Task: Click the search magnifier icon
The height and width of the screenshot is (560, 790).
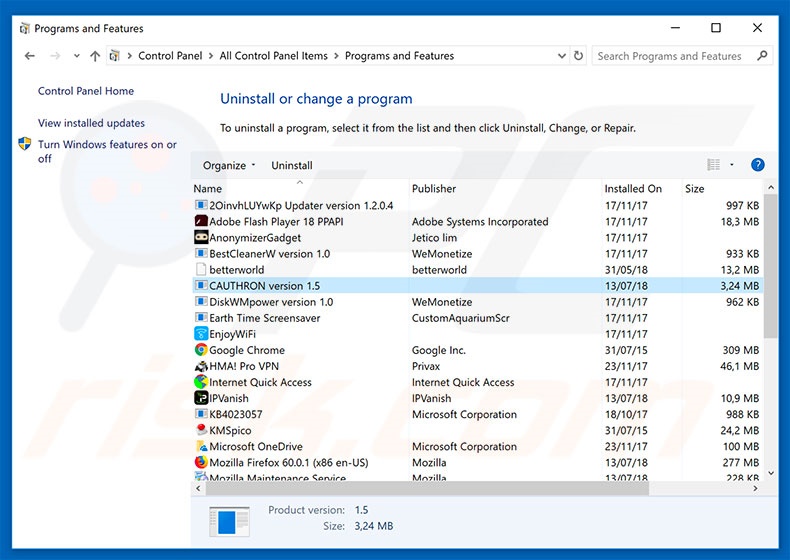Action: pyautogui.click(x=762, y=55)
